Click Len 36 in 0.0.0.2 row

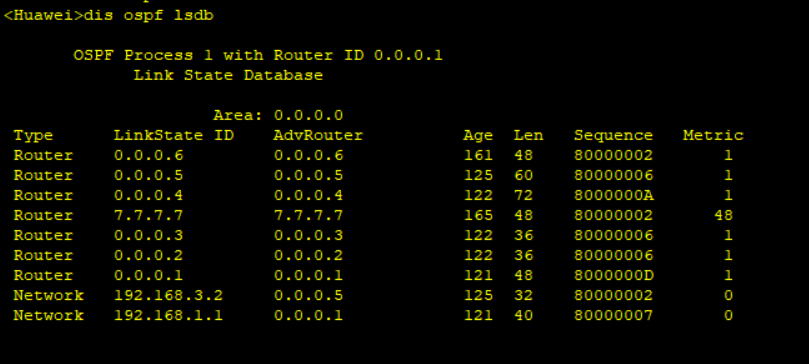(x=524, y=256)
